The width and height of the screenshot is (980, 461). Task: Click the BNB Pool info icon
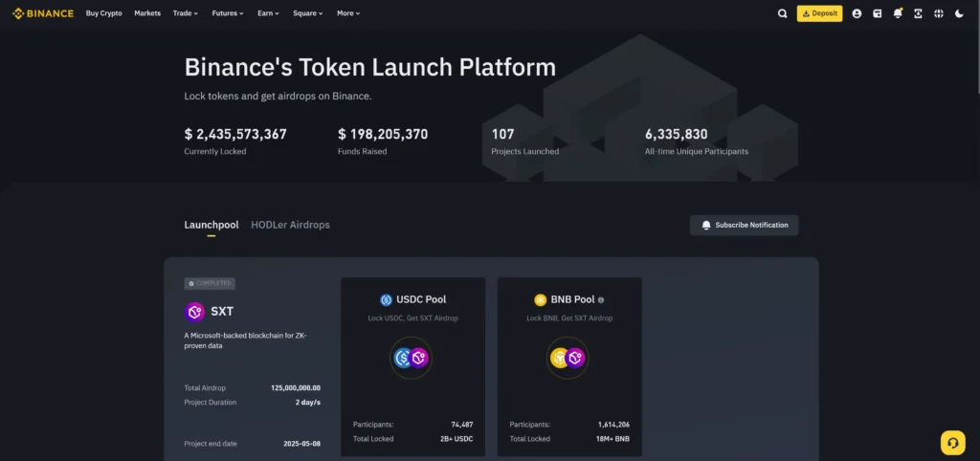pos(601,299)
